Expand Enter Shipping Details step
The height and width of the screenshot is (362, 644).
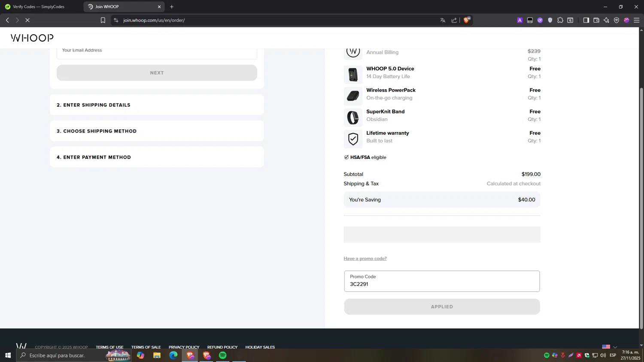(x=157, y=105)
